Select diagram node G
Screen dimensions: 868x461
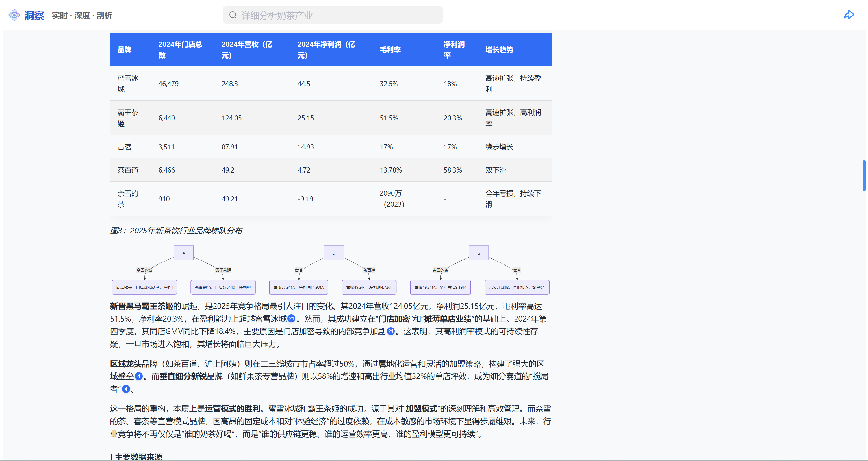(478, 253)
